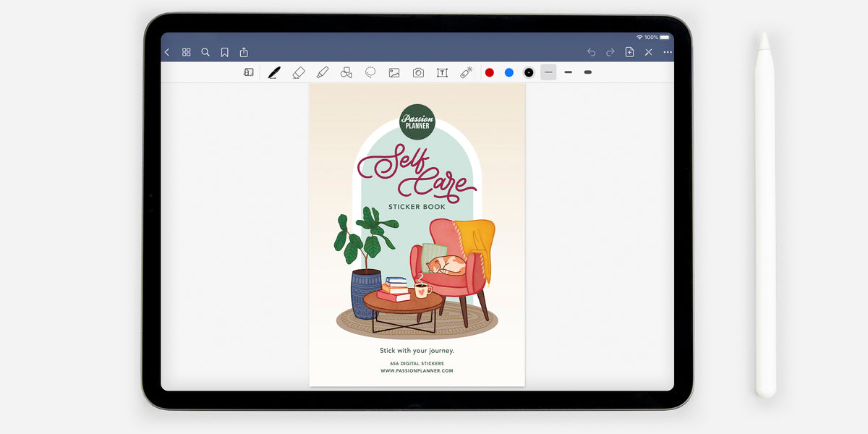Open the Share and export menu
The width and height of the screenshot is (868, 434).
coord(243,52)
